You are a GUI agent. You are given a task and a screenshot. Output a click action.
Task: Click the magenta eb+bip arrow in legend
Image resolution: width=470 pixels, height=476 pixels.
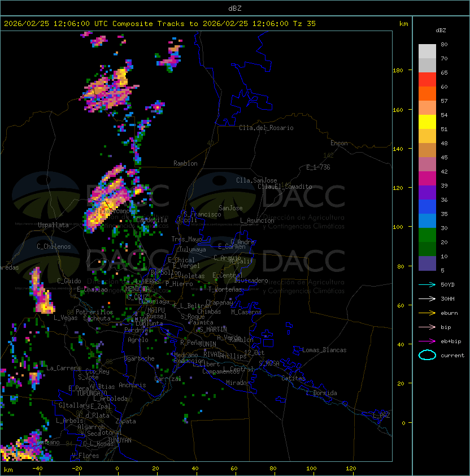pyautogui.click(x=427, y=341)
